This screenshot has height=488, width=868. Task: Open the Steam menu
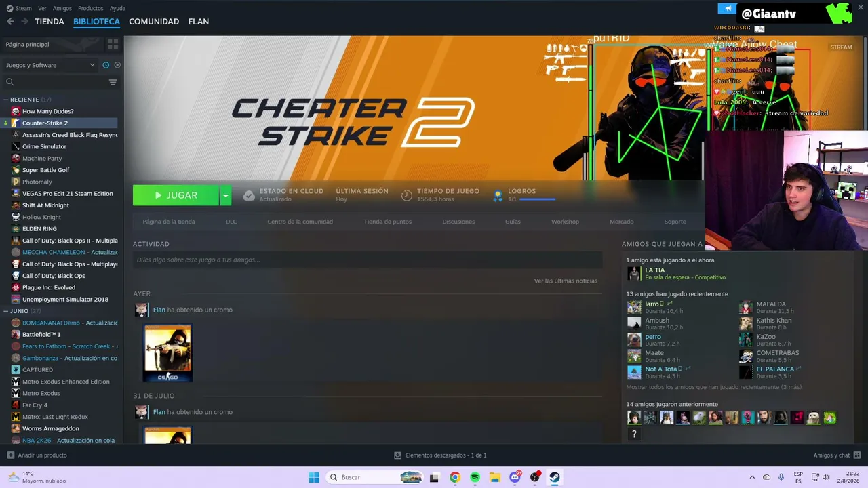pos(24,8)
